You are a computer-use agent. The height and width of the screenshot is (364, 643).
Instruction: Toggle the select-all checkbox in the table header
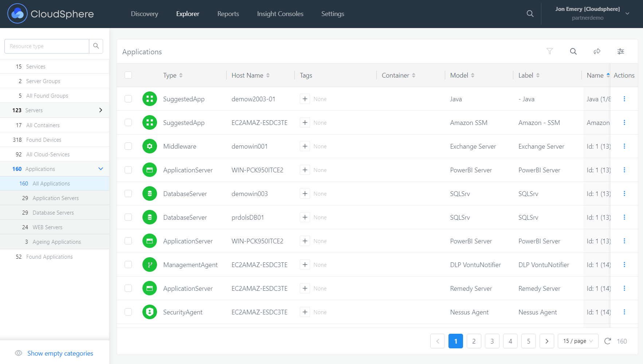tap(128, 75)
